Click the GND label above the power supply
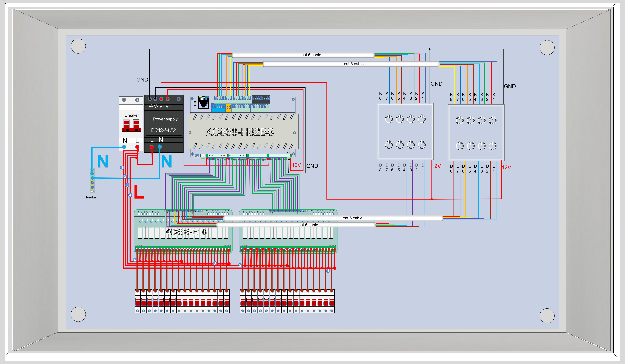625x364 pixels. point(142,80)
